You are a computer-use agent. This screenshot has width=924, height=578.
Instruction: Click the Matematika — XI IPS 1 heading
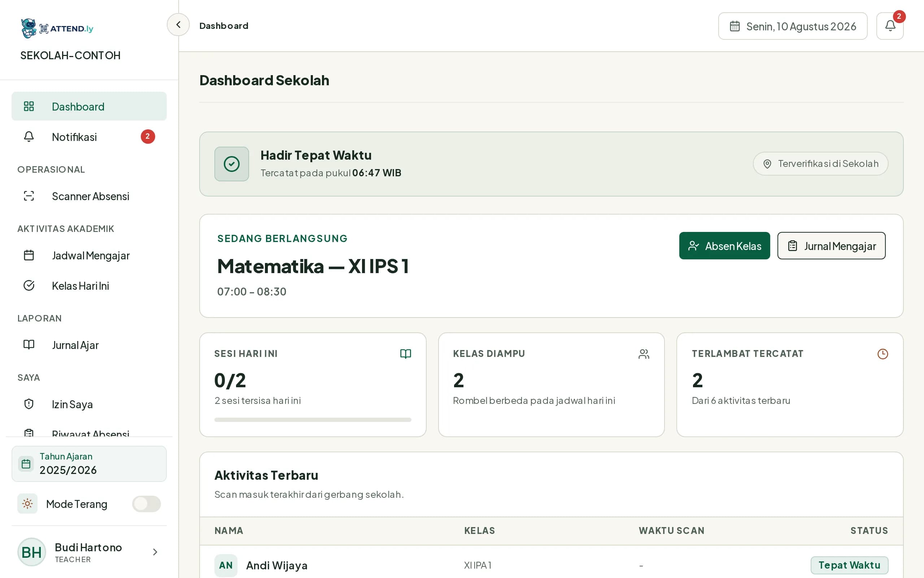(313, 266)
